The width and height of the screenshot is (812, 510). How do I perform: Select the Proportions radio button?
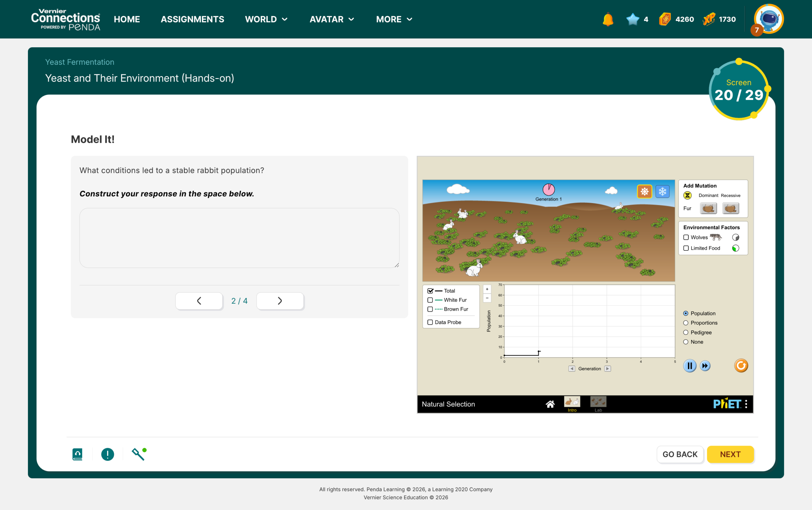tap(685, 323)
